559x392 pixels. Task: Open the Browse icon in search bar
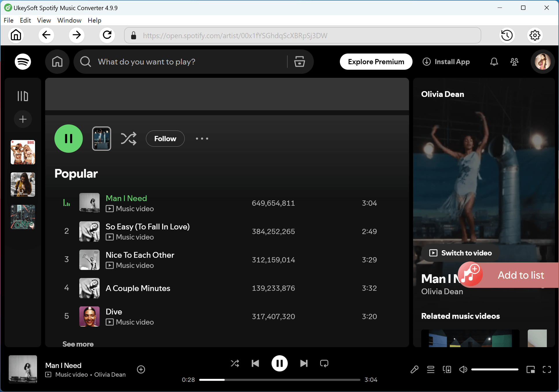pos(299,62)
